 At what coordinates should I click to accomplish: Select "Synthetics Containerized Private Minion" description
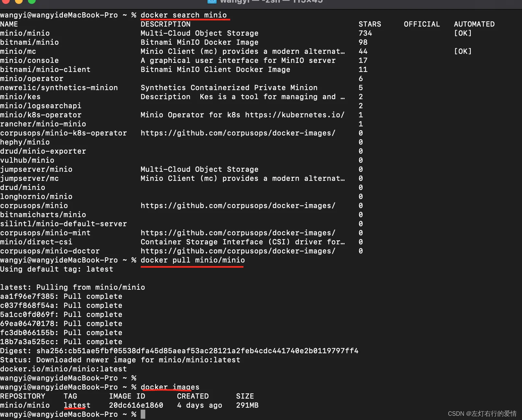[x=229, y=87]
